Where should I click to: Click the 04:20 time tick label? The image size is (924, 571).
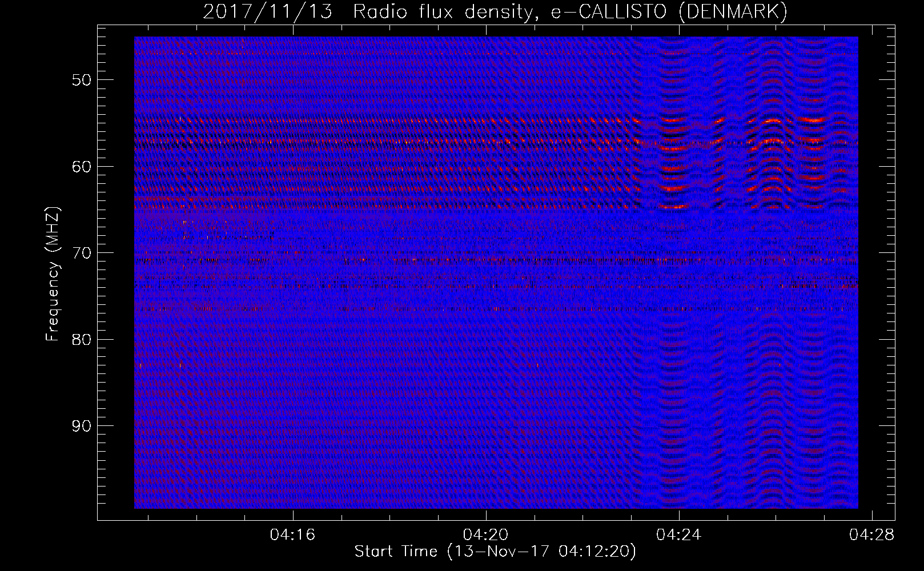click(x=486, y=535)
